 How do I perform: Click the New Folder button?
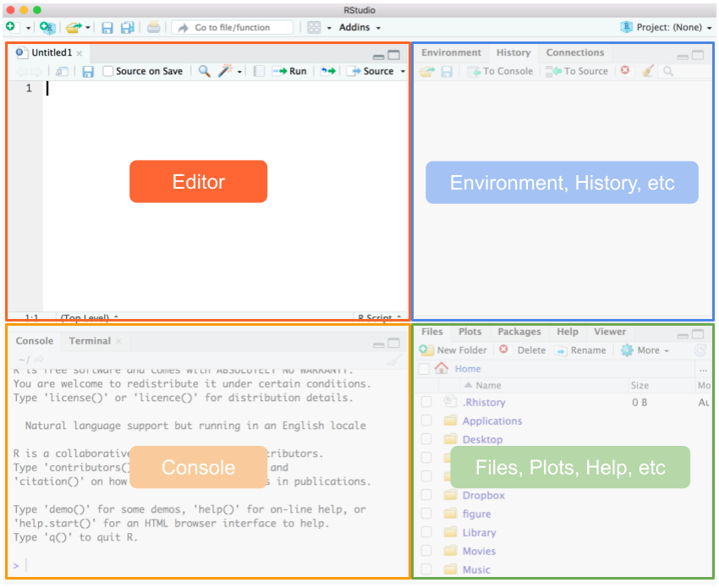453,350
